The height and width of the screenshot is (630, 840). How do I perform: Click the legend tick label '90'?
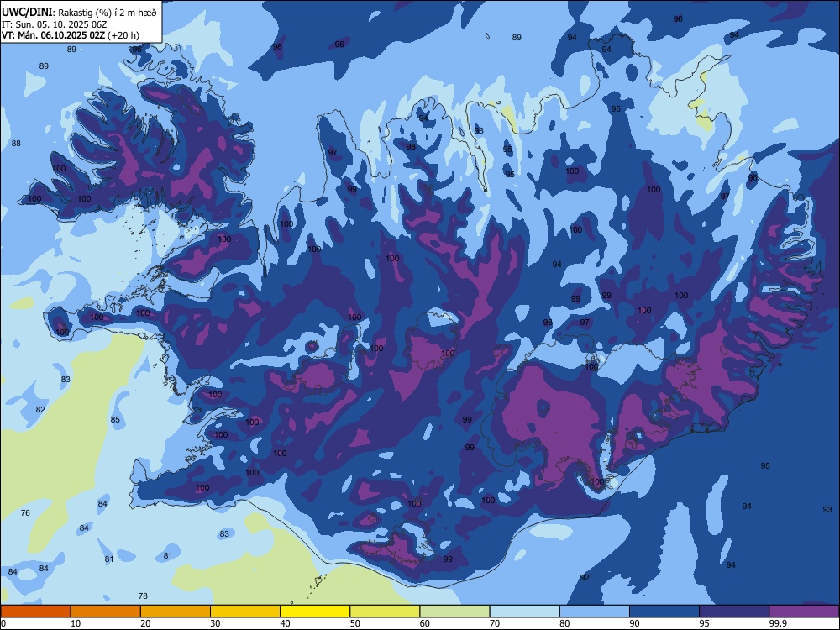tap(634, 623)
